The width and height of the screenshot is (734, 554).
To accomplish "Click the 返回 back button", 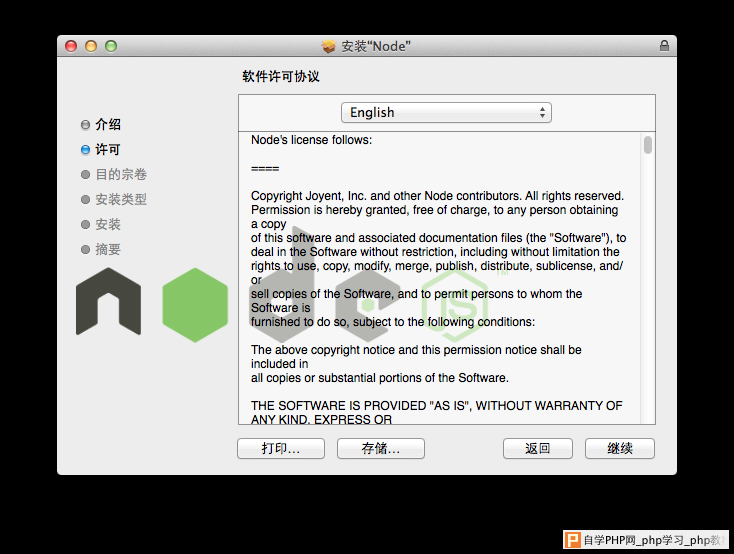I will 538,448.
